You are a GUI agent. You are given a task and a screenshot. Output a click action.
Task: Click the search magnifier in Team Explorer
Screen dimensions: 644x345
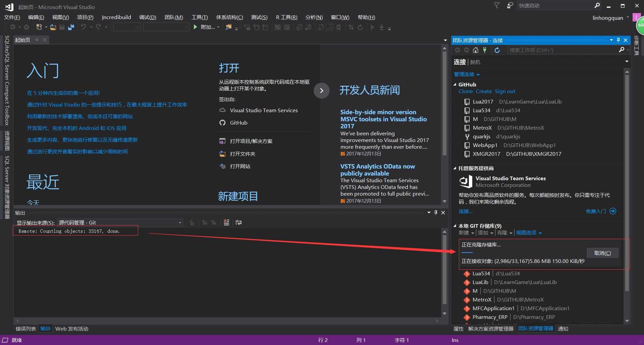622,50
